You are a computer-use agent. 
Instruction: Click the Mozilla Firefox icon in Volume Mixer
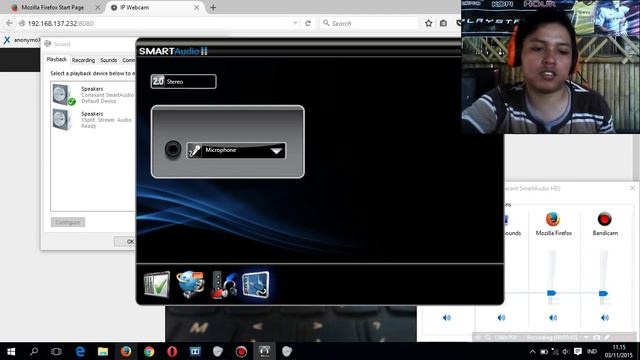553,219
